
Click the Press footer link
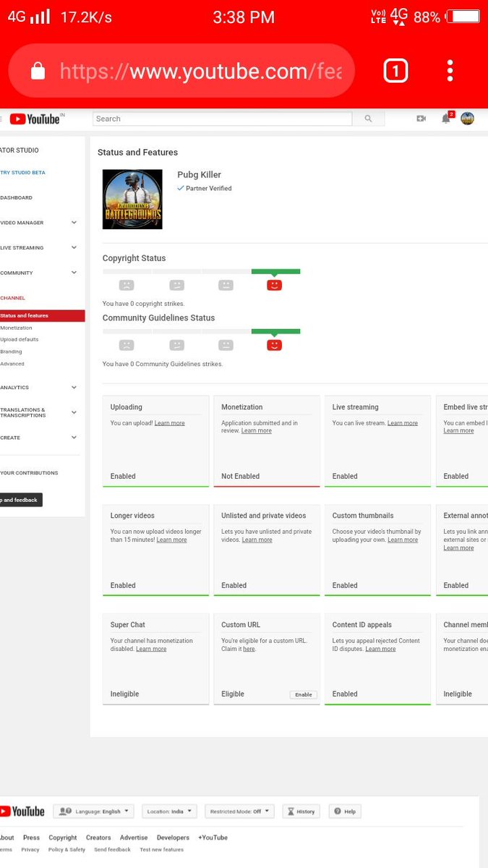coord(31,838)
